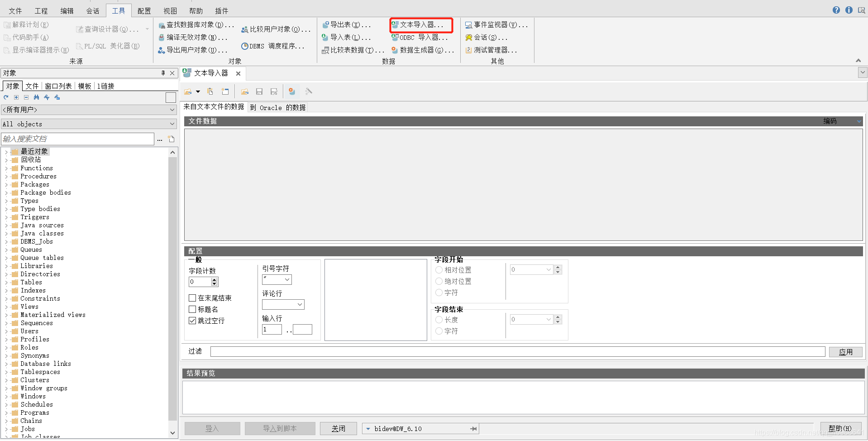Viewport: 868px width, 441px height.
Task: Open 导出用户对象 export user objects
Action: click(193, 50)
